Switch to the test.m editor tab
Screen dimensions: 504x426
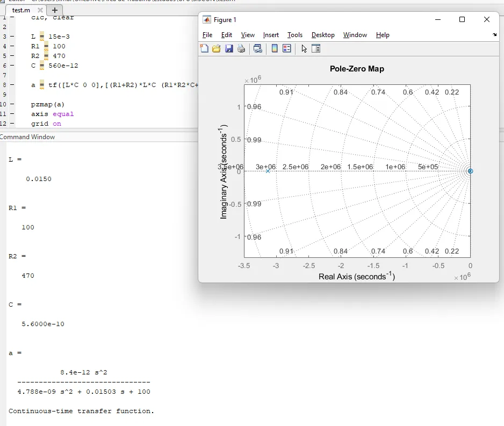coord(21,10)
